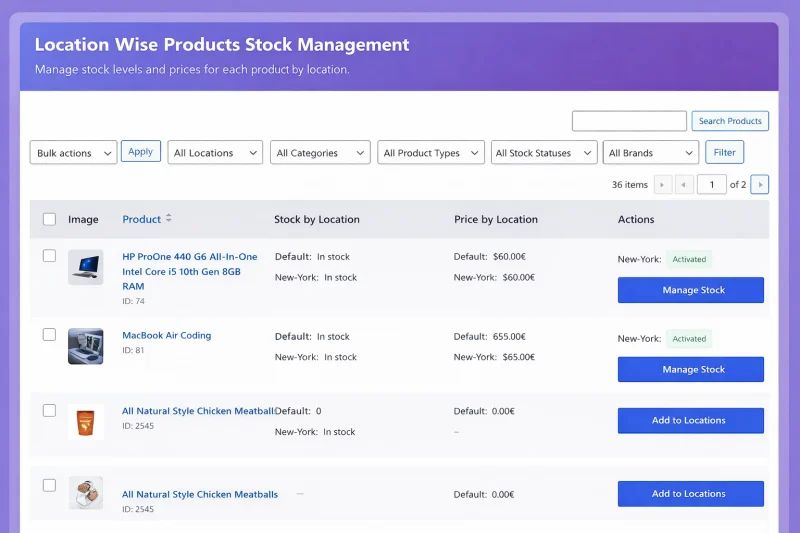Click the Search Products button
This screenshot has height=533, width=800.
(730, 121)
